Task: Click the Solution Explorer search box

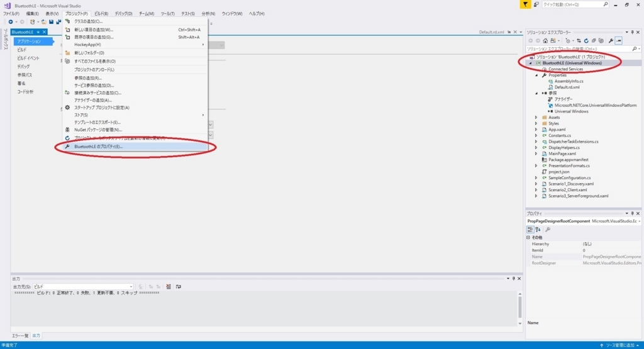Action: click(583, 49)
